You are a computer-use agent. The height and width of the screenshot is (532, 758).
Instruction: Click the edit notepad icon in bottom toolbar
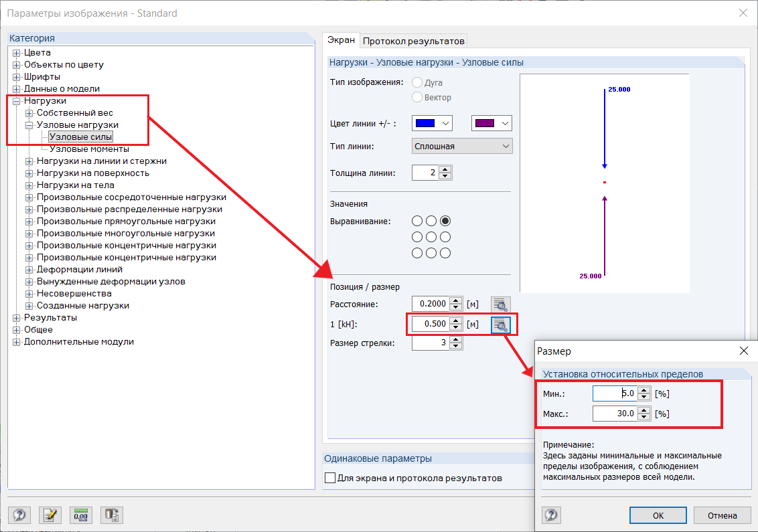50,515
